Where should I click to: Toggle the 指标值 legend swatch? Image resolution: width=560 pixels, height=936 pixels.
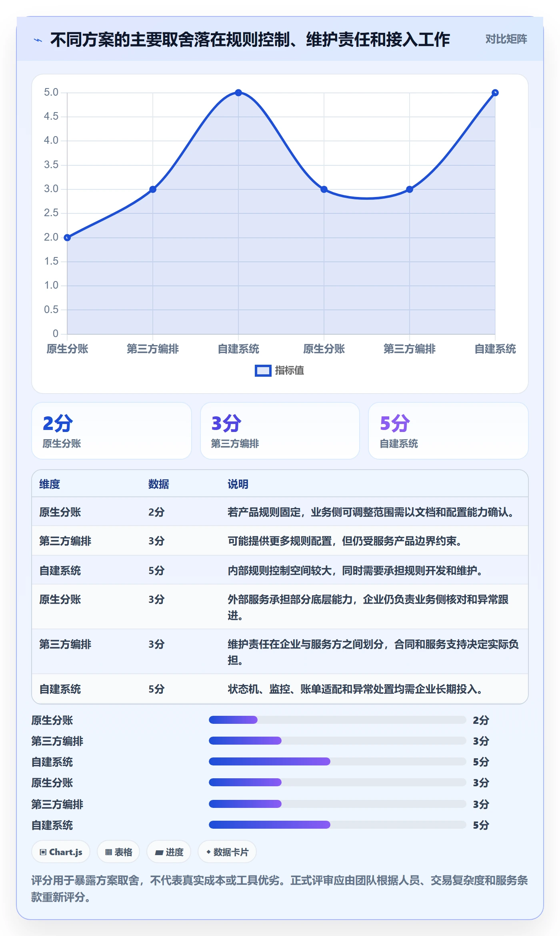click(263, 371)
